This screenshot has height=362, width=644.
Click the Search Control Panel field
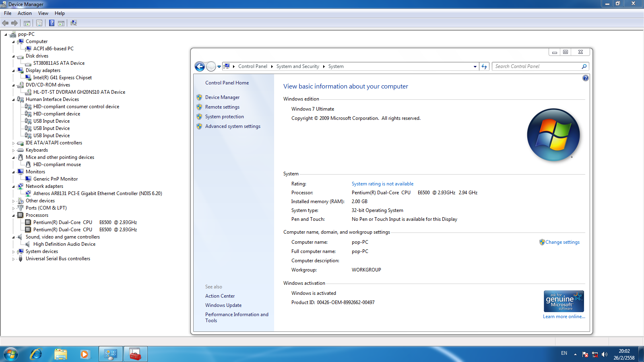pyautogui.click(x=536, y=66)
